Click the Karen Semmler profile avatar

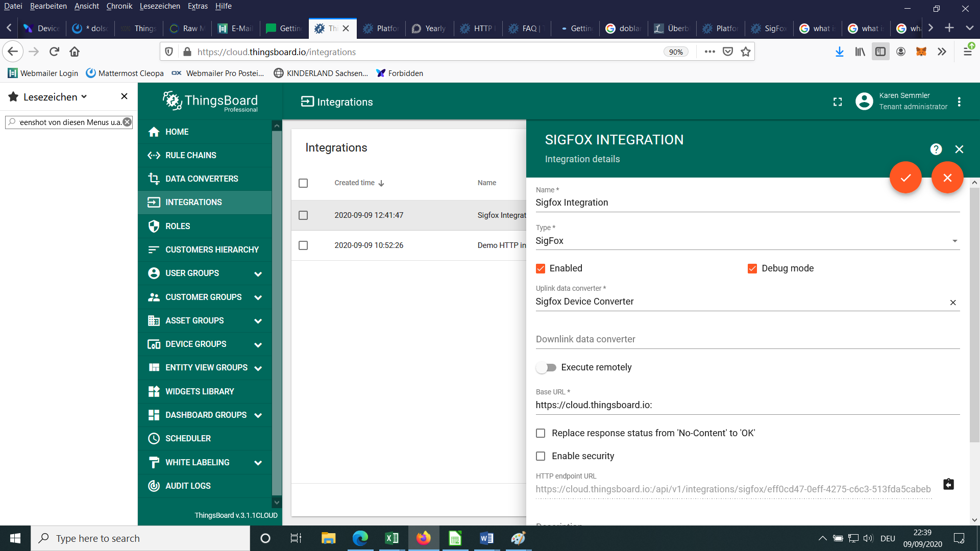pyautogui.click(x=864, y=102)
